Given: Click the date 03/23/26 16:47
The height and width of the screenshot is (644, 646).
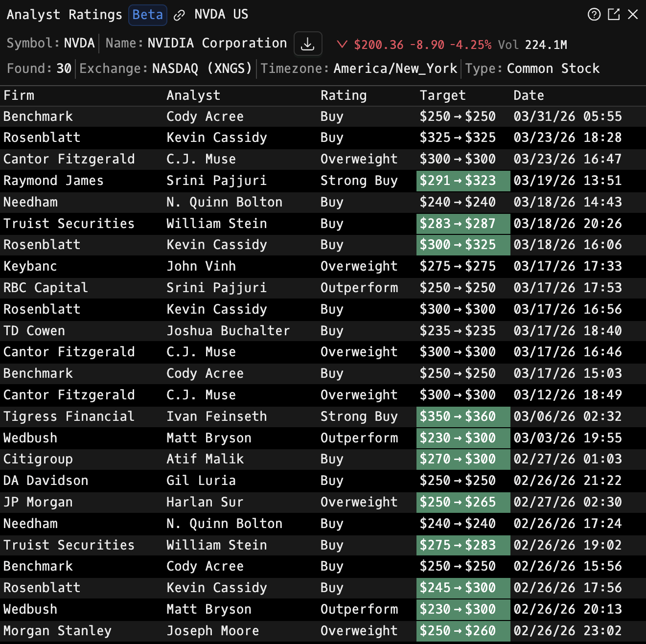Looking at the screenshot, I should point(568,159).
